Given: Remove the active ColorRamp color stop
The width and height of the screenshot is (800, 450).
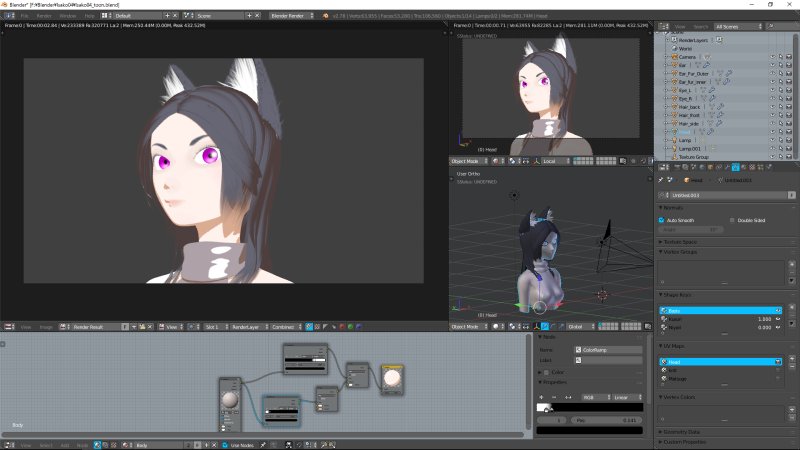Looking at the screenshot, I should 554,397.
